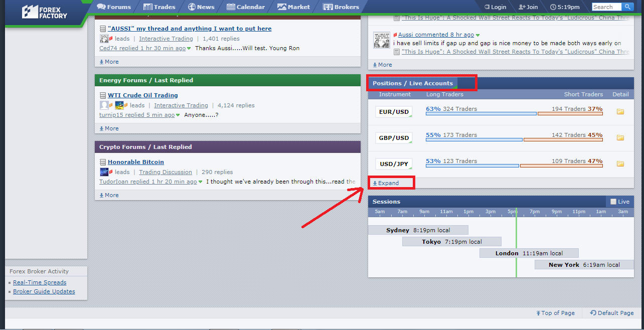Viewport: 644px width, 330px height.
Task: Jump to Top of Page
Action: pos(555,313)
